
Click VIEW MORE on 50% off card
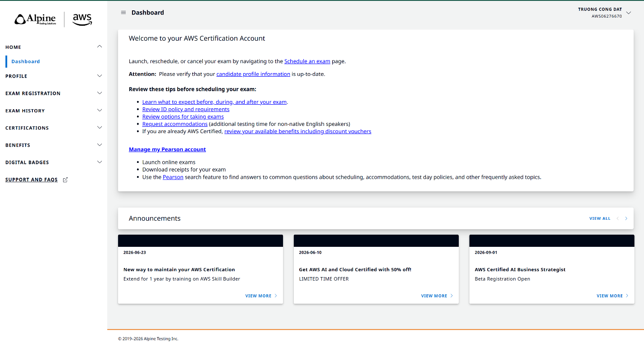(x=437, y=296)
